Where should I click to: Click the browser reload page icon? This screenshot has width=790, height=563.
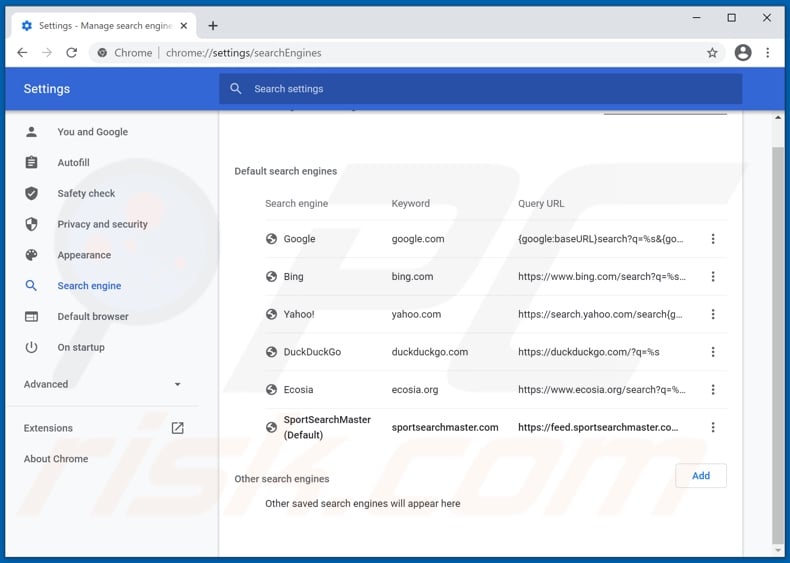(71, 53)
